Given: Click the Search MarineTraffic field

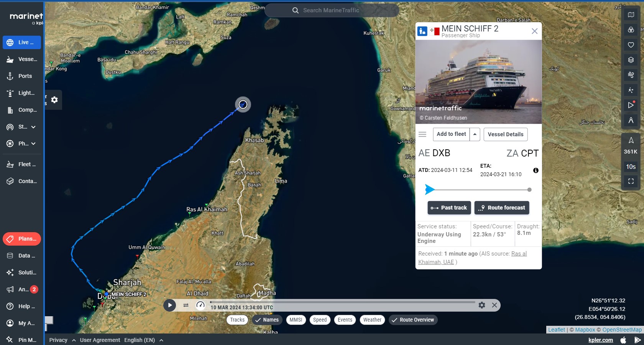Looking at the screenshot, I should (332, 10).
